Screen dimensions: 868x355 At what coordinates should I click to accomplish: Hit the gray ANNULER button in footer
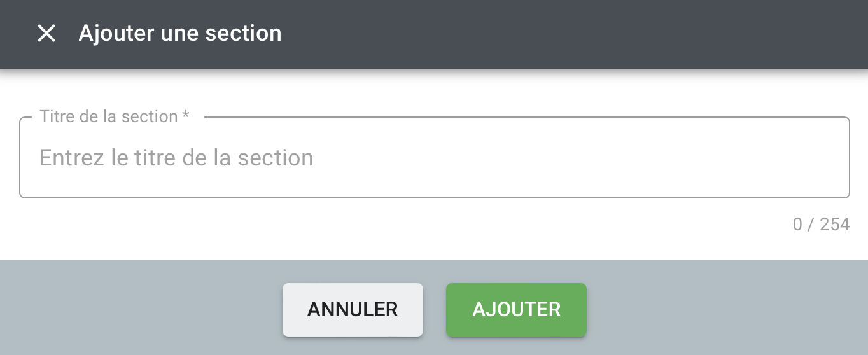tap(353, 310)
